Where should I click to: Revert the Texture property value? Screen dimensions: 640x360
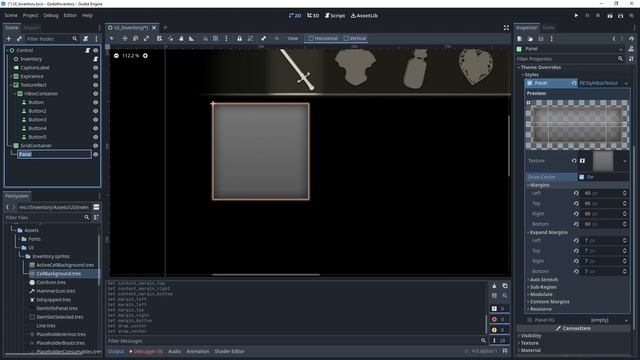[x=574, y=161]
